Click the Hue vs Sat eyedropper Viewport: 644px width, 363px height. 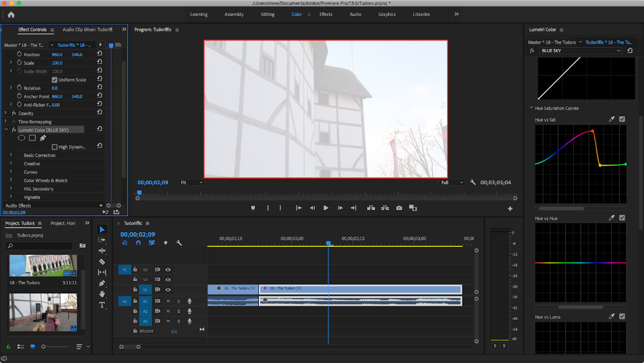612,119
